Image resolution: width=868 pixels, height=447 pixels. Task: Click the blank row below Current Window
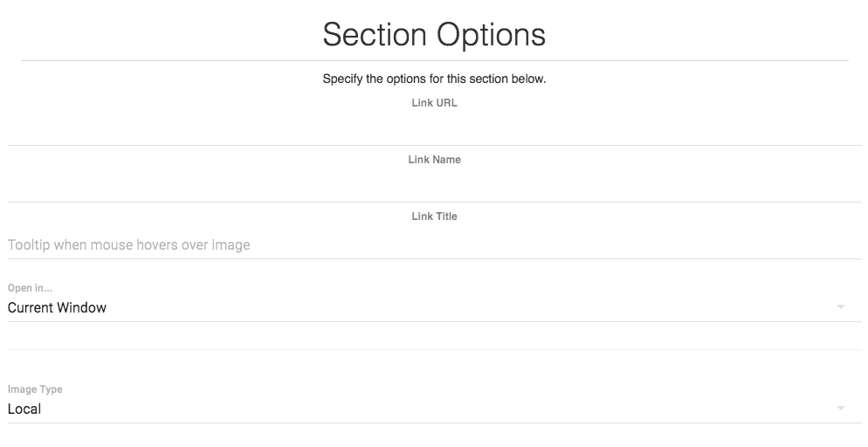(434, 336)
